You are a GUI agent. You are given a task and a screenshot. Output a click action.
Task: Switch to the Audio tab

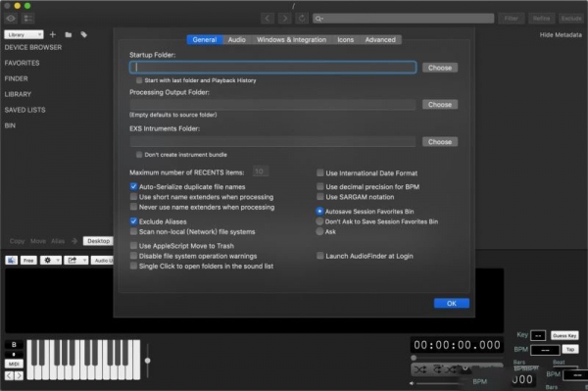tap(236, 40)
